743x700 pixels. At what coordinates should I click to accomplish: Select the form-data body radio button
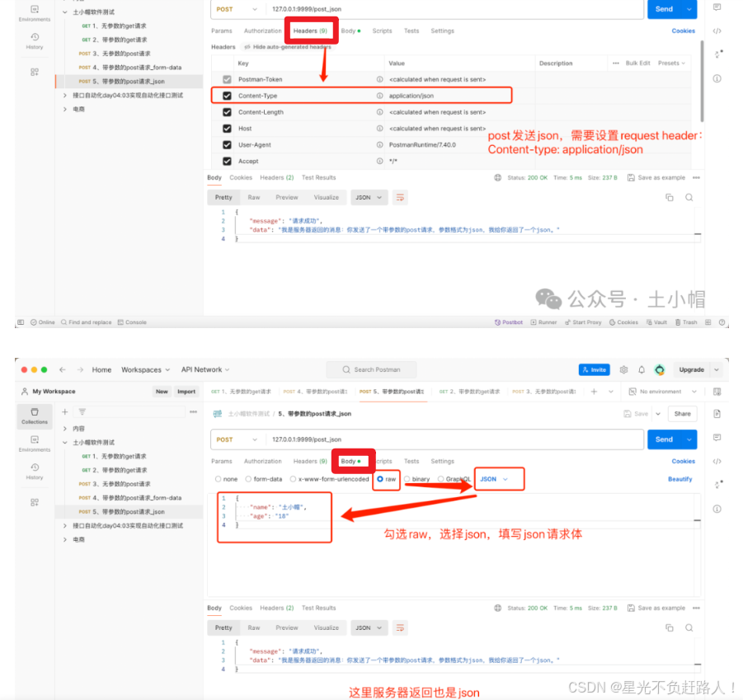tap(248, 479)
